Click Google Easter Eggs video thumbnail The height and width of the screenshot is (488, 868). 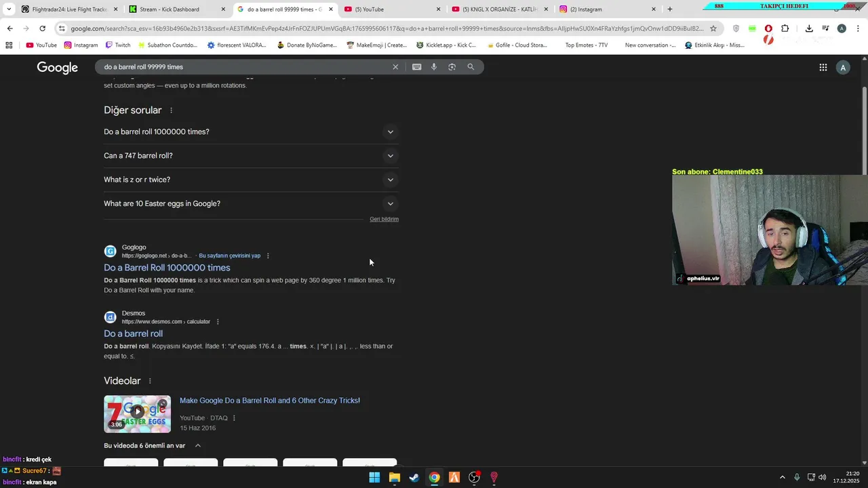coord(138,413)
